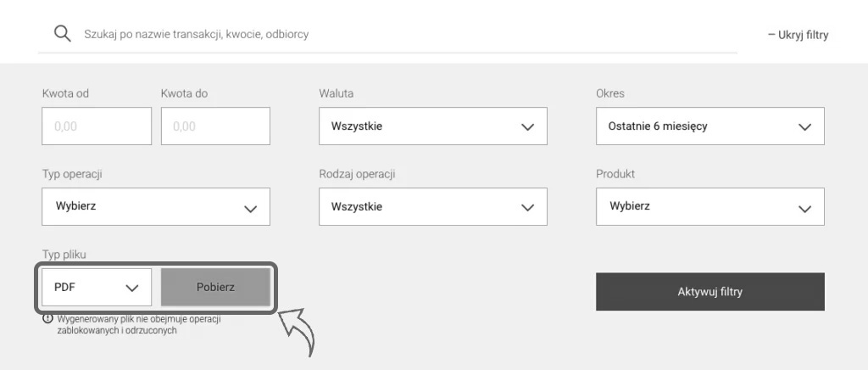This screenshot has width=868, height=370.
Task: Open the Typ operacji Wybierz dropdown
Action: pyautogui.click(x=155, y=206)
